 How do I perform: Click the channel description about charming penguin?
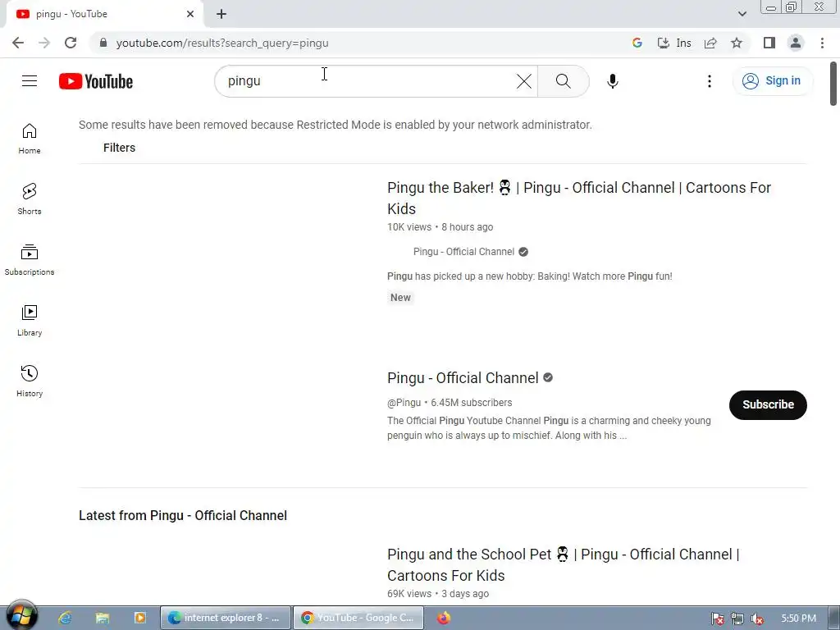click(549, 428)
